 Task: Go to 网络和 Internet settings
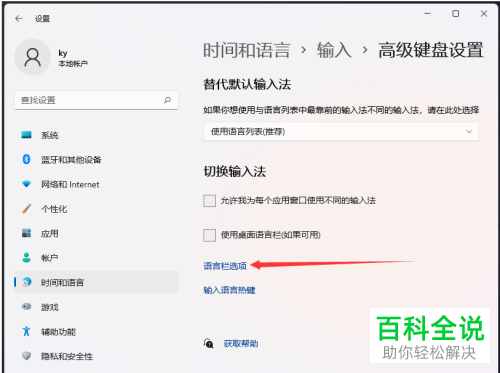97,184
